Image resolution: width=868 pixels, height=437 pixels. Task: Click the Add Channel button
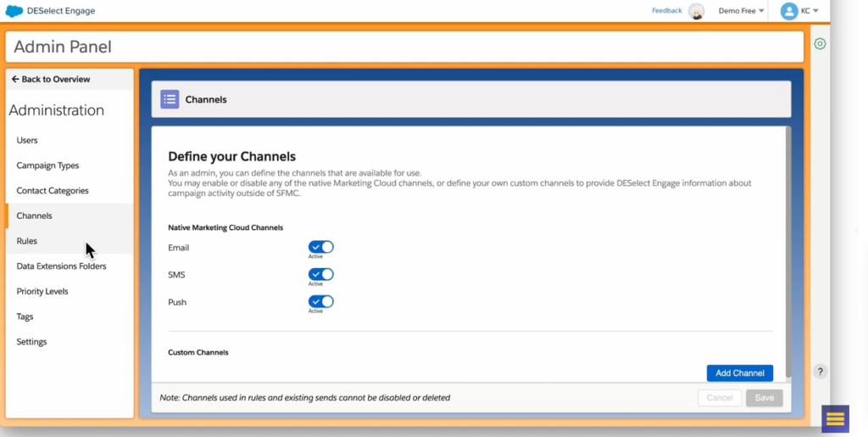point(739,373)
